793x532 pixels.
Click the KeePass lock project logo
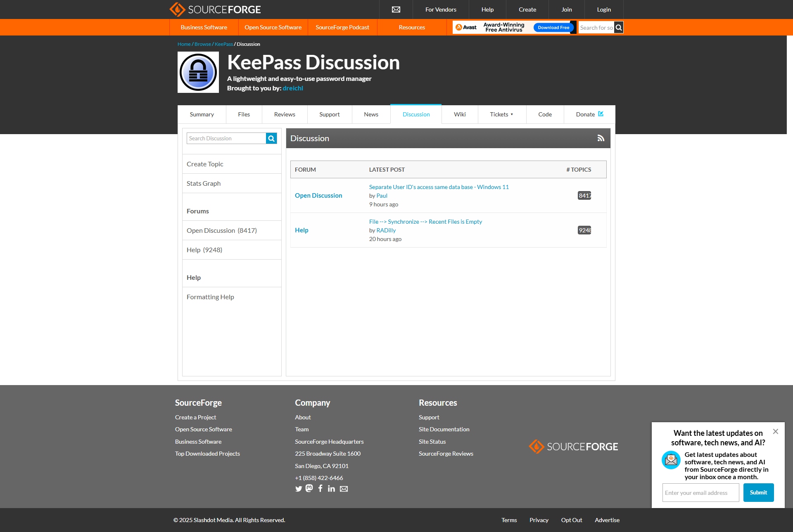tap(198, 72)
